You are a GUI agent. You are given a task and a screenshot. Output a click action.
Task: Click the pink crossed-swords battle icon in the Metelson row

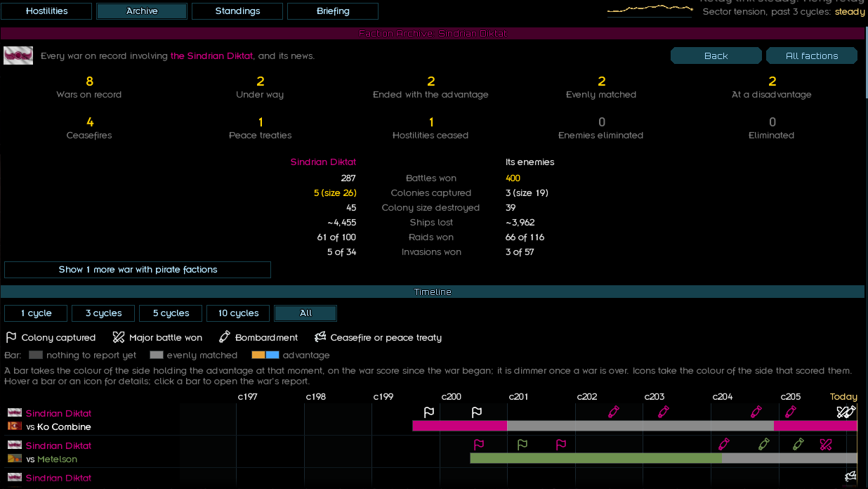coord(826,444)
